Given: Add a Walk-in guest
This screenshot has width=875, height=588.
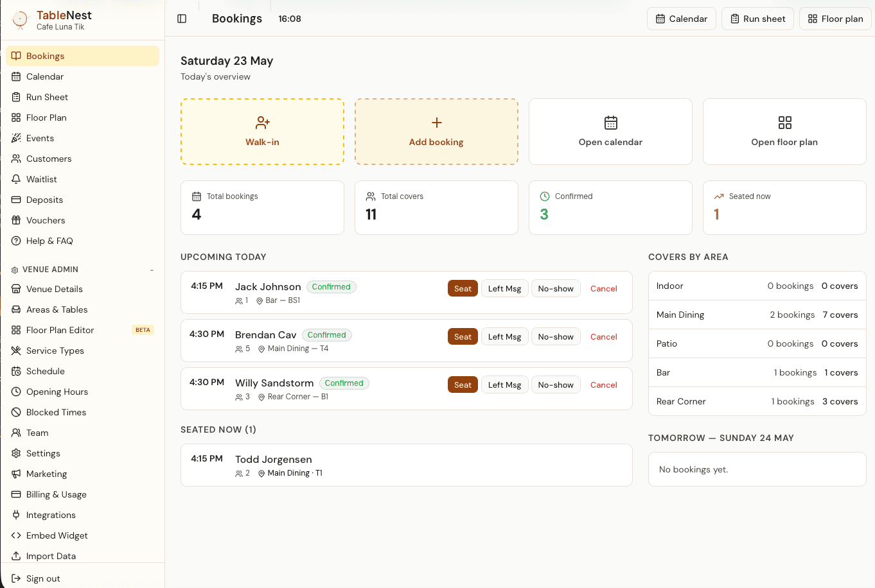Looking at the screenshot, I should point(262,132).
